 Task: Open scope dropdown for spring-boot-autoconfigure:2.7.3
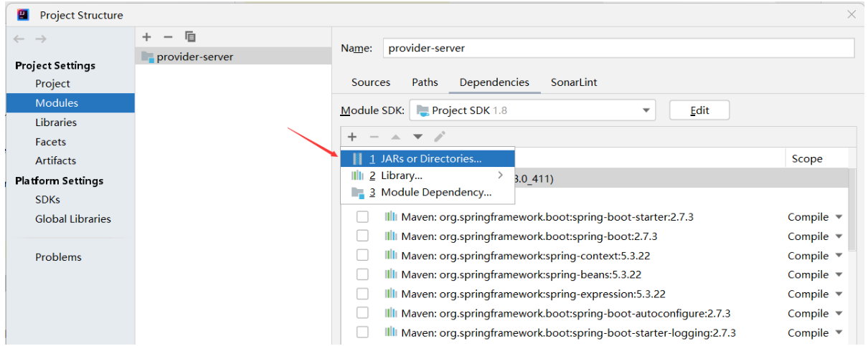[839, 313]
